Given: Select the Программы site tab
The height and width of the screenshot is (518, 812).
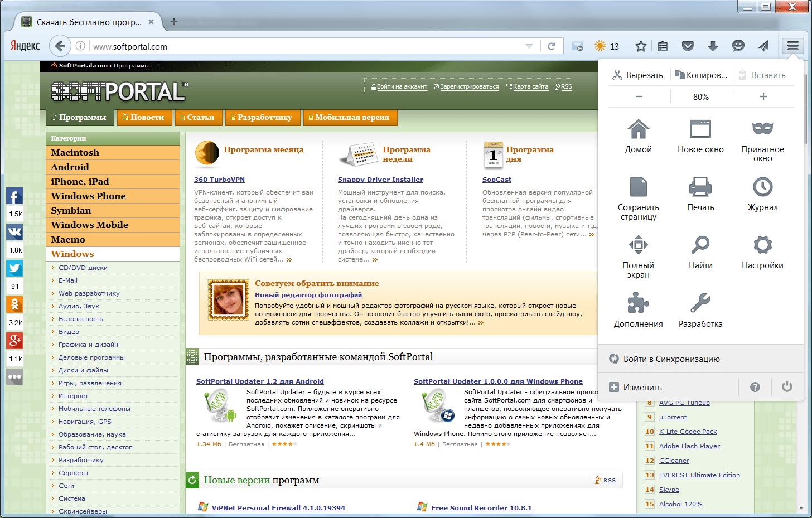Looking at the screenshot, I should pyautogui.click(x=80, y=118).
